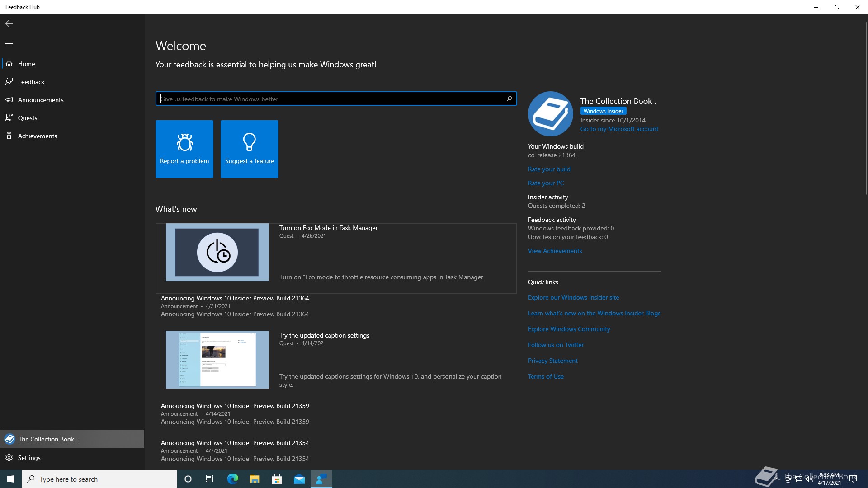Click The Collection Book profile avatar
Screen dimensions: 868x488
(x=551, y=114)
